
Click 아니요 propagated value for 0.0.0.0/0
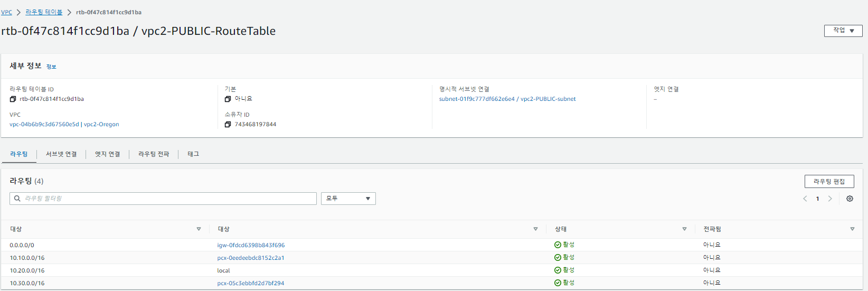point(712,245)
